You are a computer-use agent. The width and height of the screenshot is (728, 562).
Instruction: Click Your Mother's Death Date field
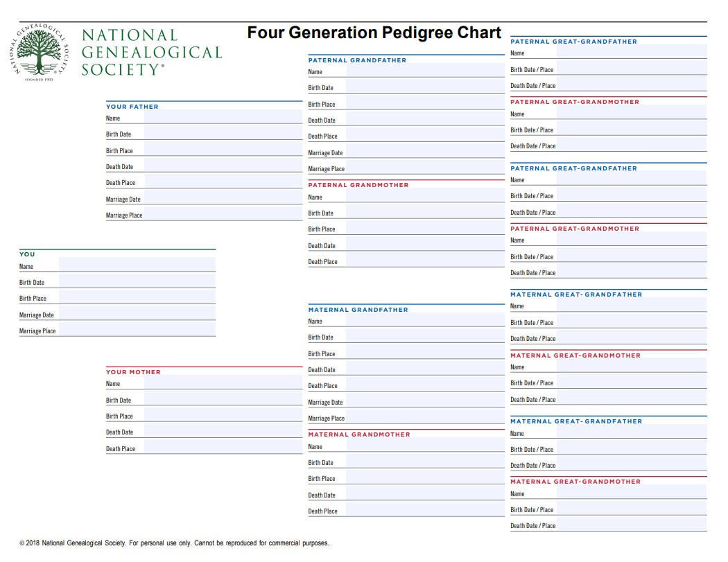(x=223, y=430)
